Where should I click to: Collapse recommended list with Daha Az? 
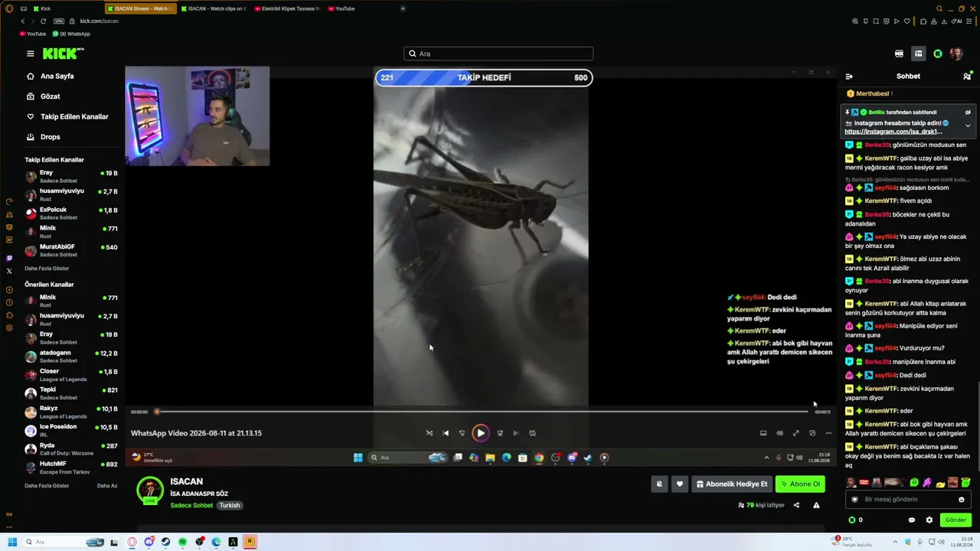[107, 486]
